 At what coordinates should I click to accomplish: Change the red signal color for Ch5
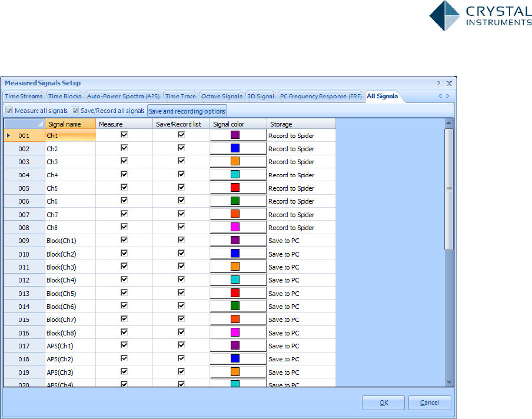tap(235, 188)
